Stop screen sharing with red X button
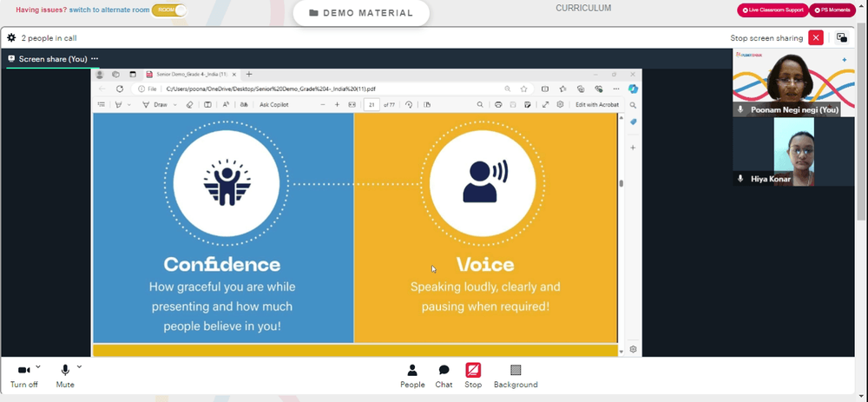The height and width of the screenshot is (402, 868). (x=815, y=37)
